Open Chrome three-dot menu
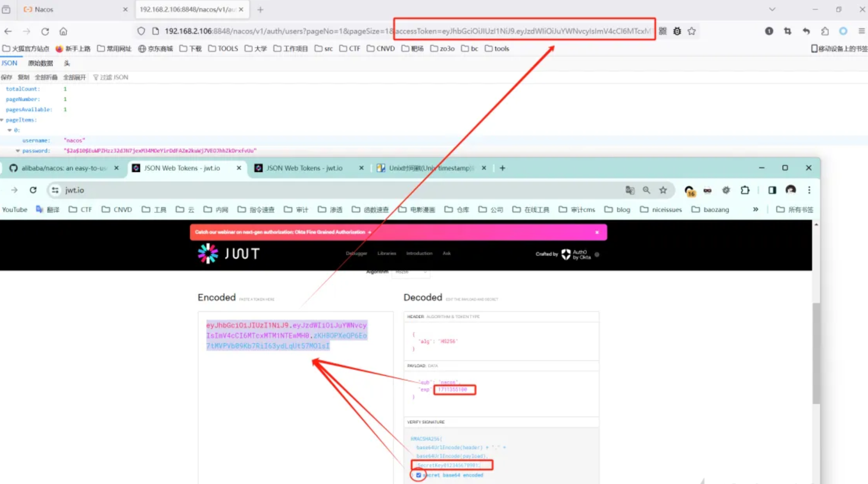The height and width of the screenshot is (484, 868). (x=809, y=190)
